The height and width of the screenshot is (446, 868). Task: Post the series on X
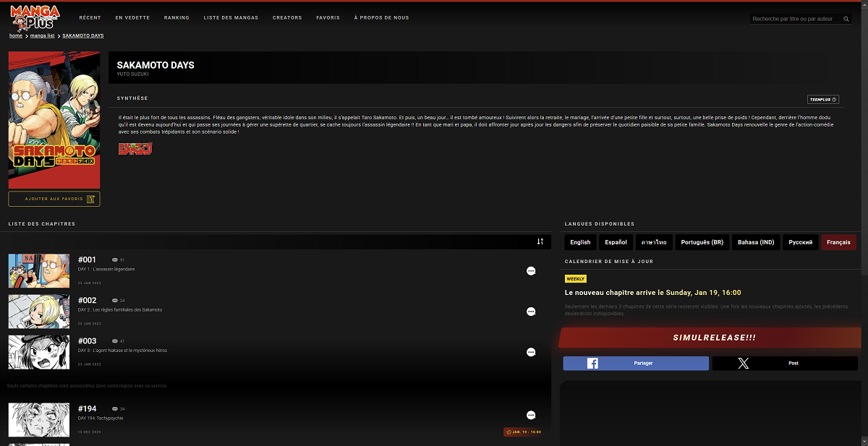click(x=786, y=364)
